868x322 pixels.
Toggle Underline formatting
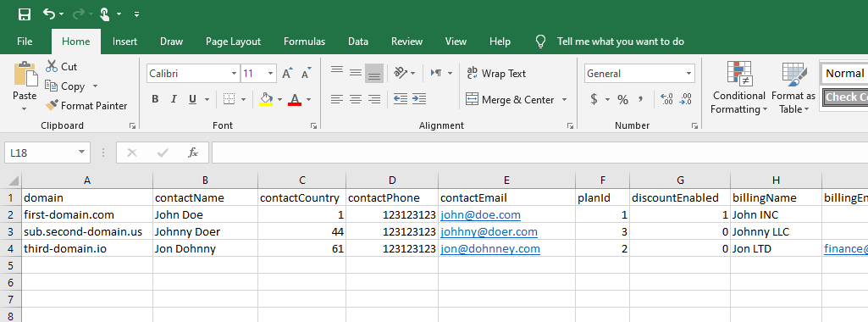pos(192,99)
